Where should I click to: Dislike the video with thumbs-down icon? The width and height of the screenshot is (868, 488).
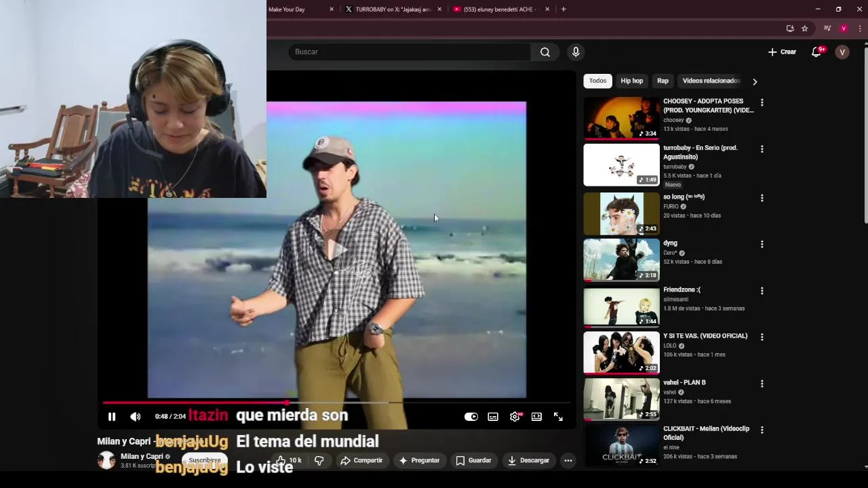pos(319,460)
